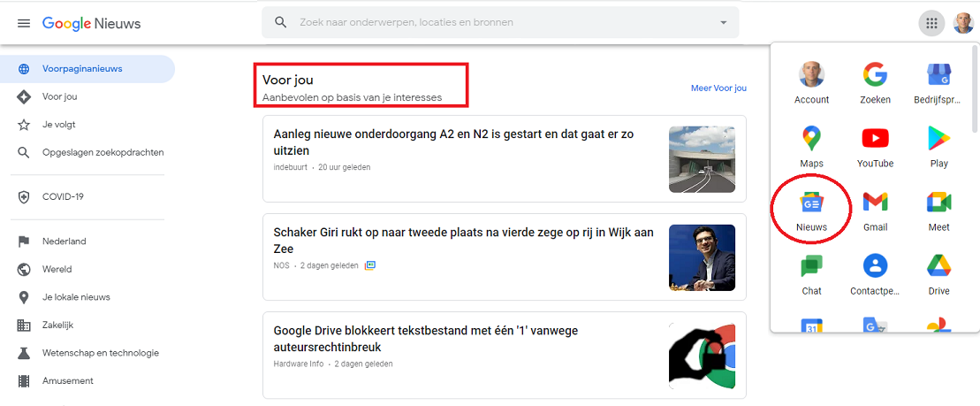Click the Schaker Giri photo thumbnail
This screenshot has width=980, height=406.
(702, 257)
